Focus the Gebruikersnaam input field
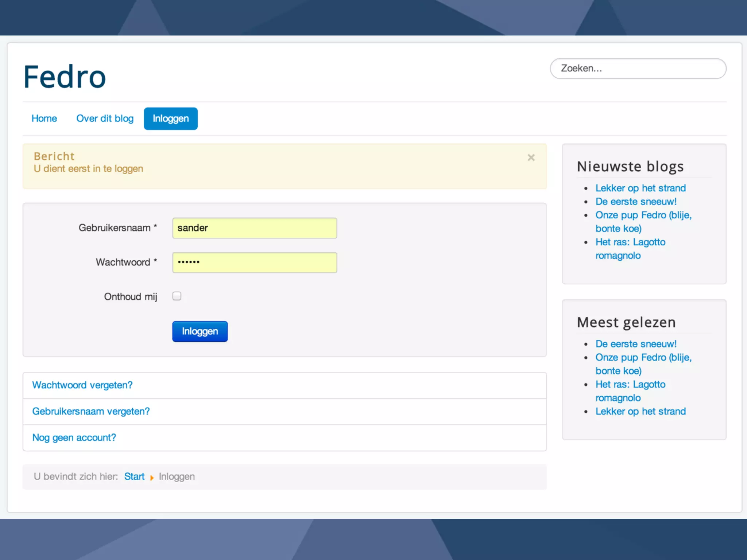 tap(254, 228)
